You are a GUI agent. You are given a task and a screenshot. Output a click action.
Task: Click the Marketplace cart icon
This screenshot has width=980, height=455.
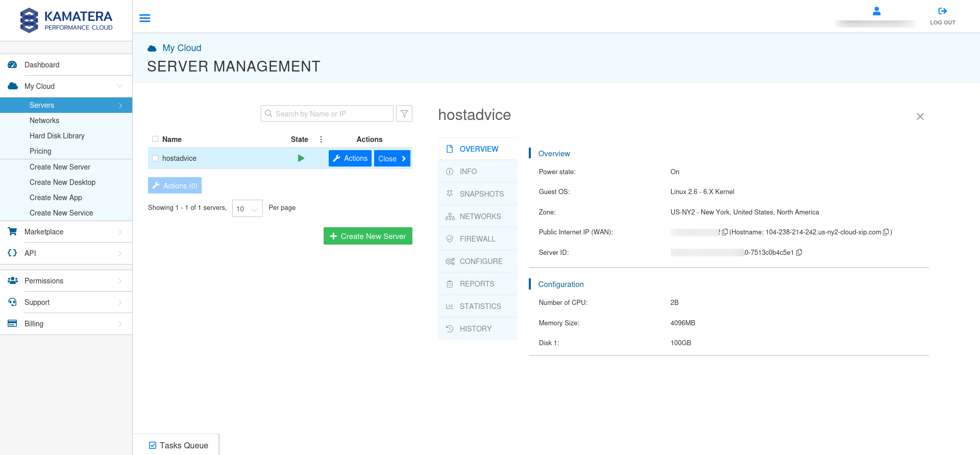point(13,231)
